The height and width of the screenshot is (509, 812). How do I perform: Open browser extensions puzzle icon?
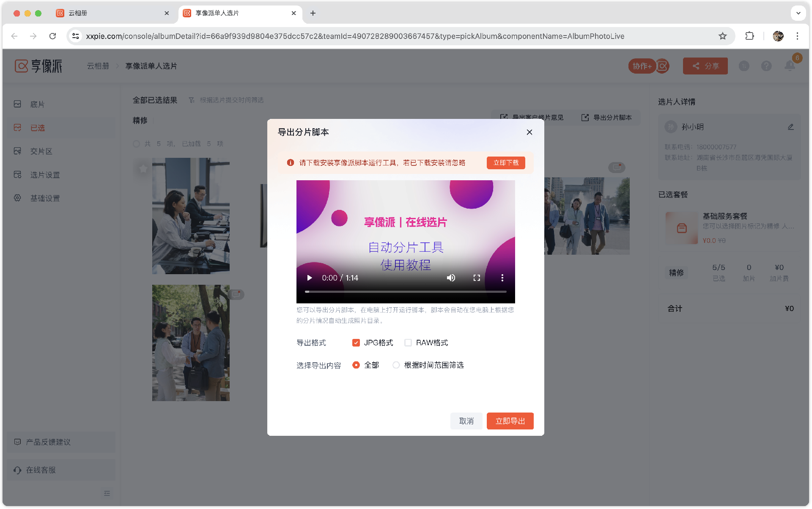(749, 36)
